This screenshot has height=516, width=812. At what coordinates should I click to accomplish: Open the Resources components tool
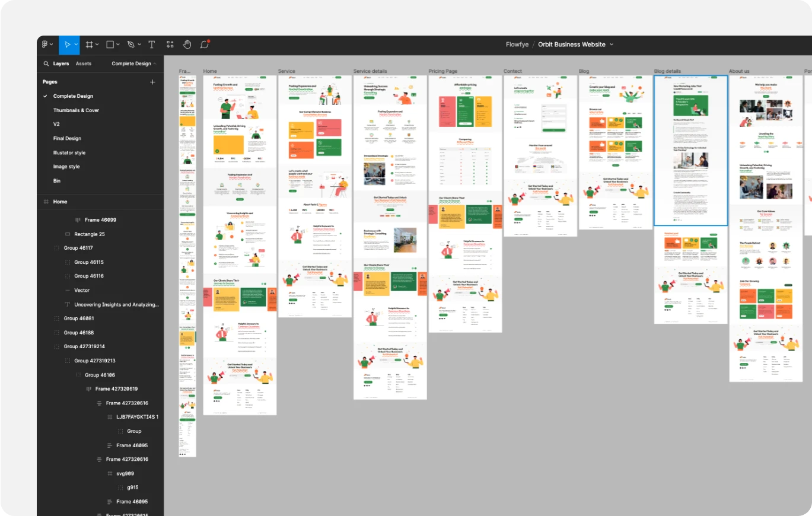point(170,44)
